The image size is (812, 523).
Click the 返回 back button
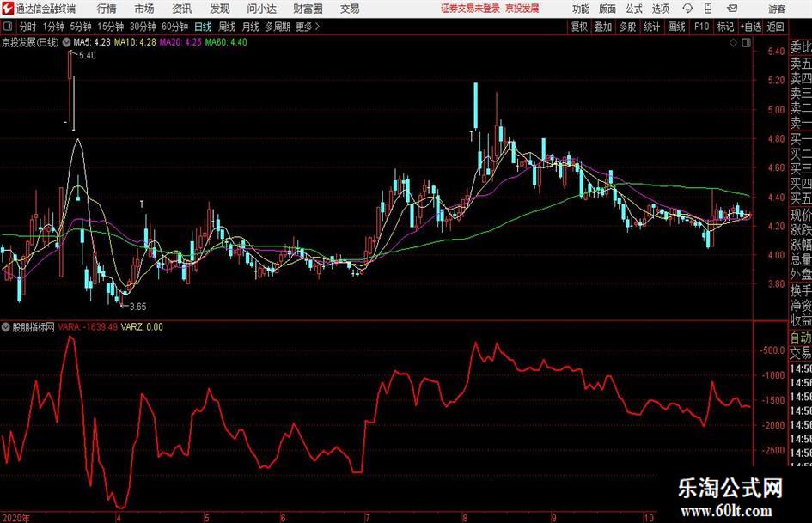pyautogui.click(x=775, y=27)
